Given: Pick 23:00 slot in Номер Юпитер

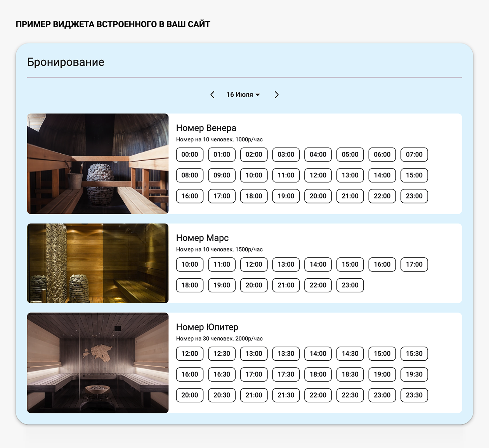Looking at the screenshot, I should (x=382, y=395).
